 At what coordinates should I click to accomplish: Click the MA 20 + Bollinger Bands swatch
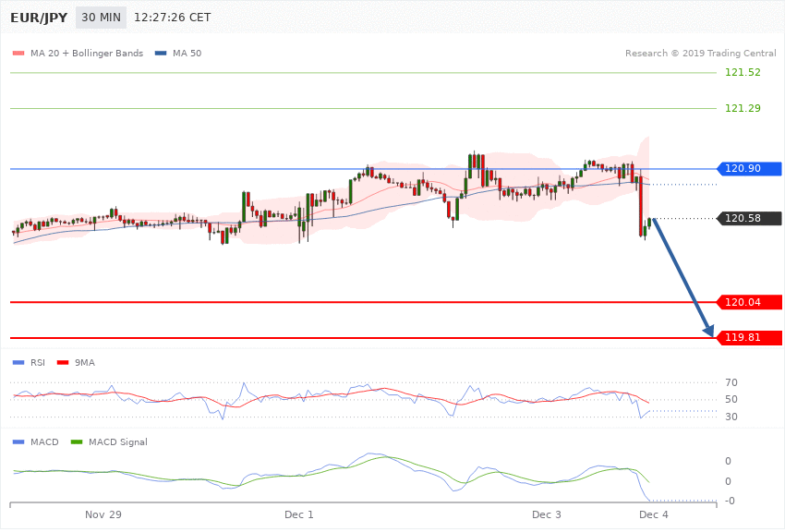18,53
